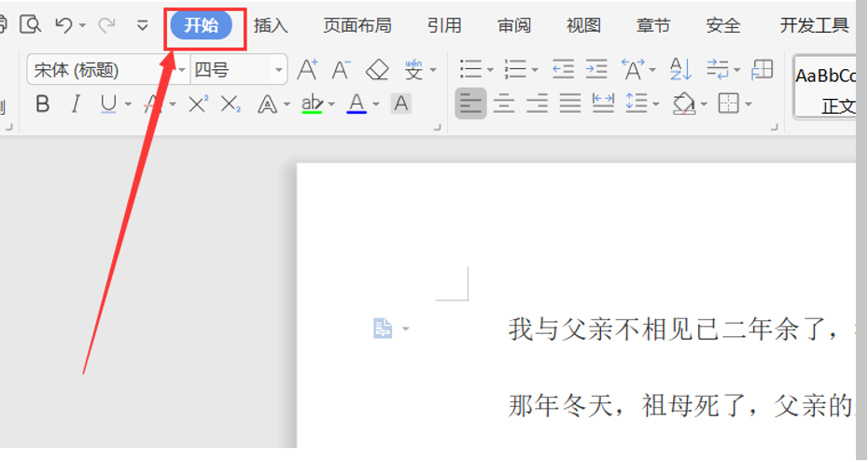The width and height of the screenshot is (868, 462).
Task: Expand the line spacing dropdown arrow
Action: (656, 105)
